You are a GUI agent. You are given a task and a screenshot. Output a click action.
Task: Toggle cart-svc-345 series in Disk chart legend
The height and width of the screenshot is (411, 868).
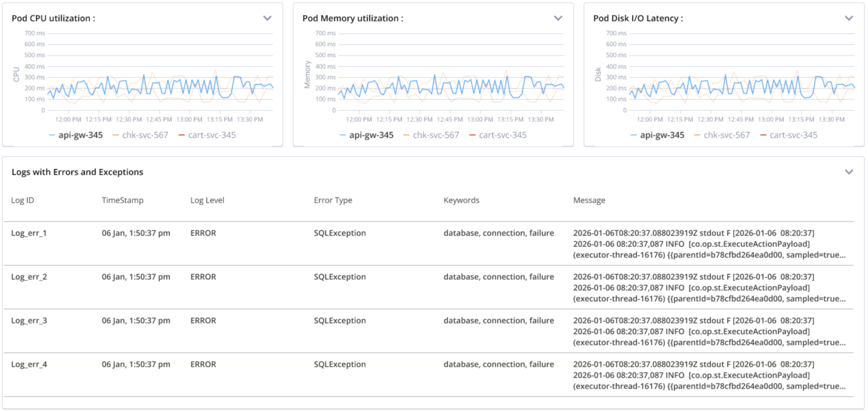[x=793, y=135]
